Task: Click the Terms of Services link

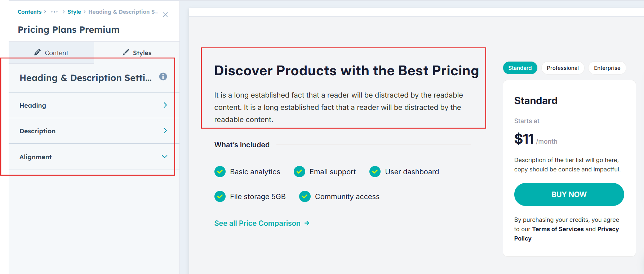Action: click(x=558, y=229)
